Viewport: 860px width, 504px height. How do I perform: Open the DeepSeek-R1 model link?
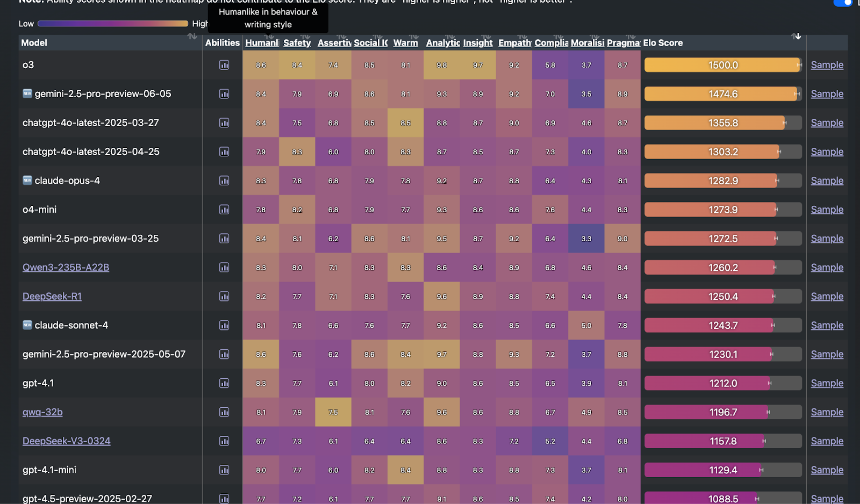[x=52, y=297]
